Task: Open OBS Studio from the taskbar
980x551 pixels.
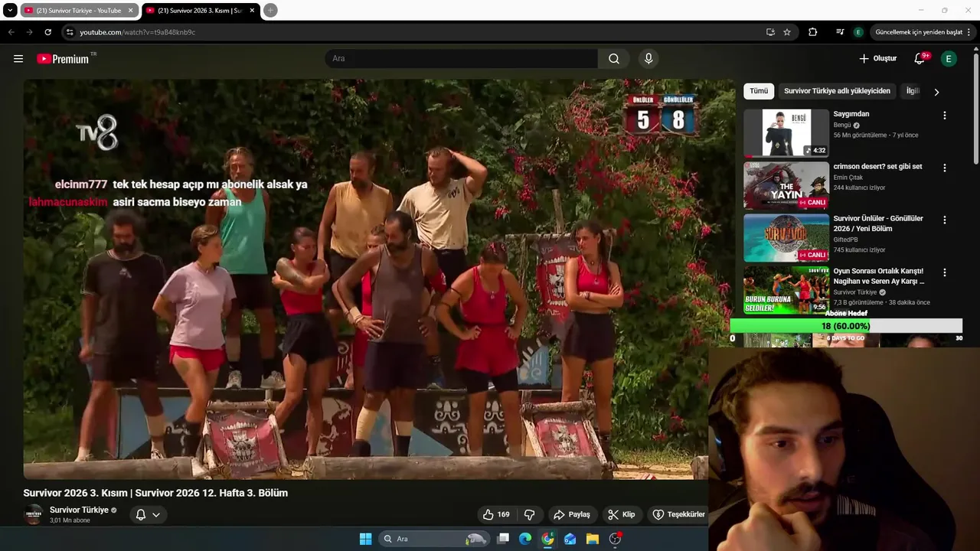Action: [x=615, y=539]
